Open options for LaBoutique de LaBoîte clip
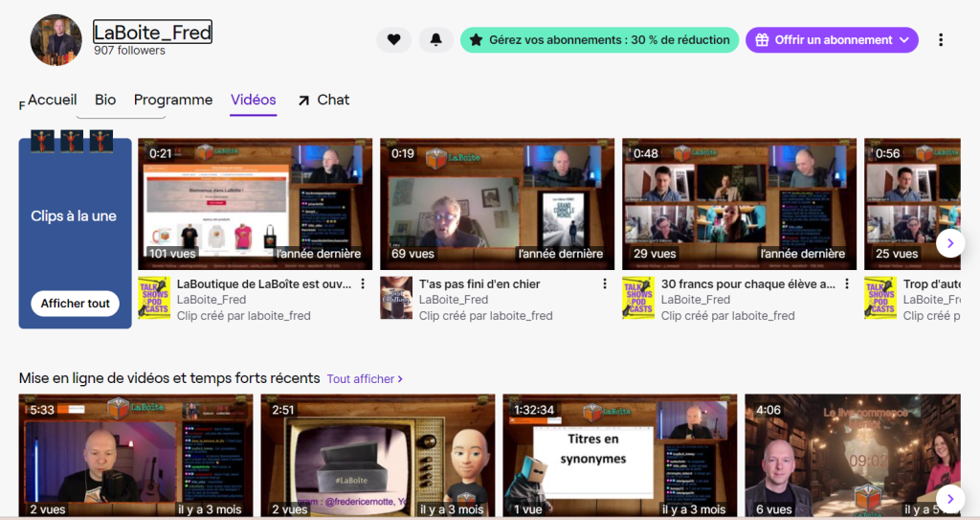Viewport: 980px width, 520px height. pos(363,284)
